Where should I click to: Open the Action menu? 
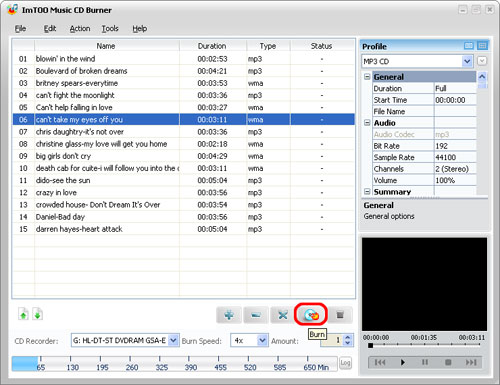(x=80, y=29)
